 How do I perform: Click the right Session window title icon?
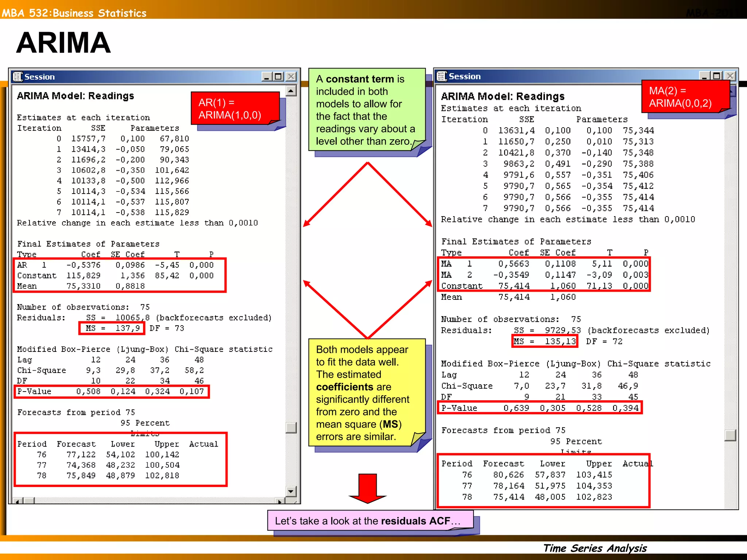point(442,76)
